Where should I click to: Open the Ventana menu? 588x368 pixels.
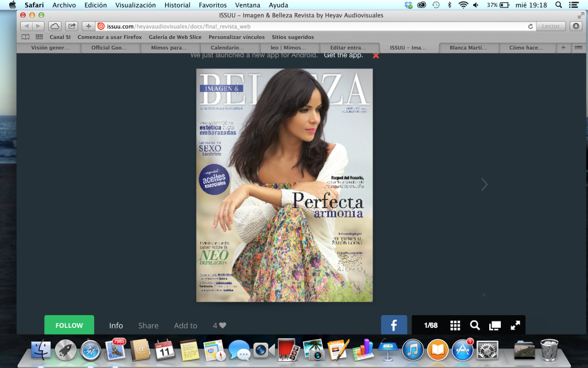tap(247, 5)
